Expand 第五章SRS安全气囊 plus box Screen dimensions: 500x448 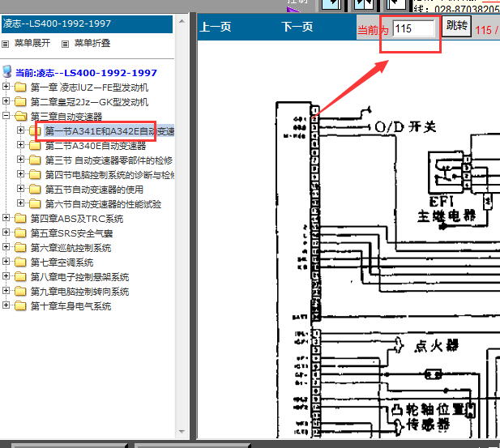pos(6,233)
